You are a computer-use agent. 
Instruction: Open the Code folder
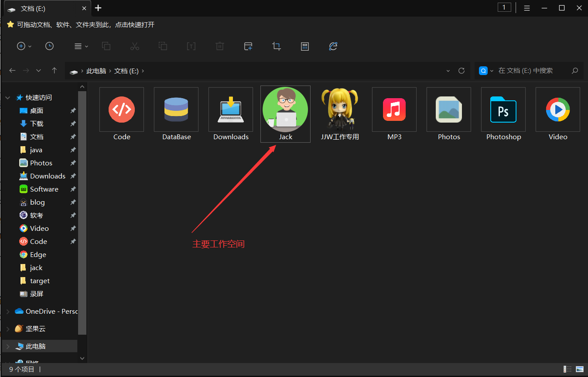(122, 114)
